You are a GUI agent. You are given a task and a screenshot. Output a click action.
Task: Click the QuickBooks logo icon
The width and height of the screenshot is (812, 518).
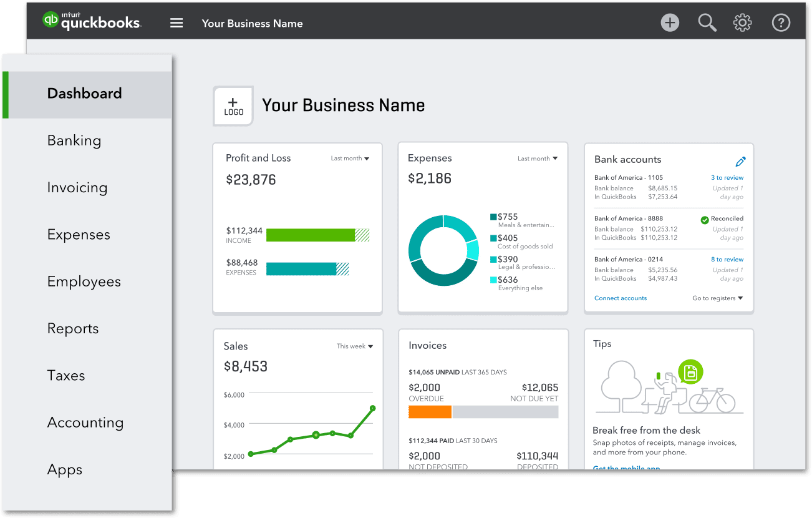click(x=51, y=21)
